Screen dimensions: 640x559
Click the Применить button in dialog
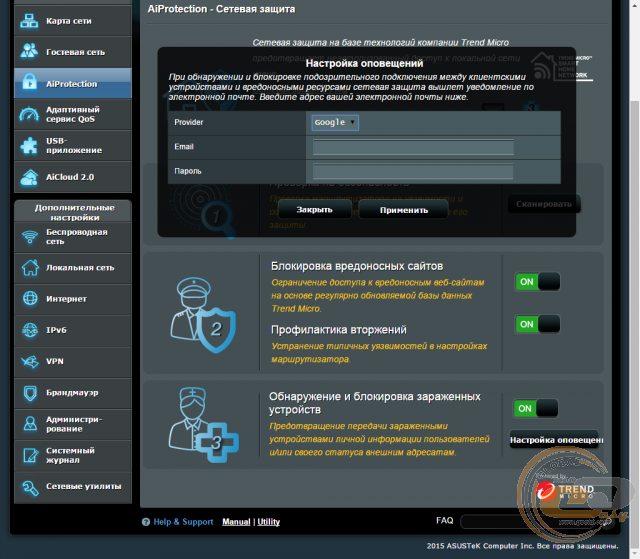pos(404,210)
